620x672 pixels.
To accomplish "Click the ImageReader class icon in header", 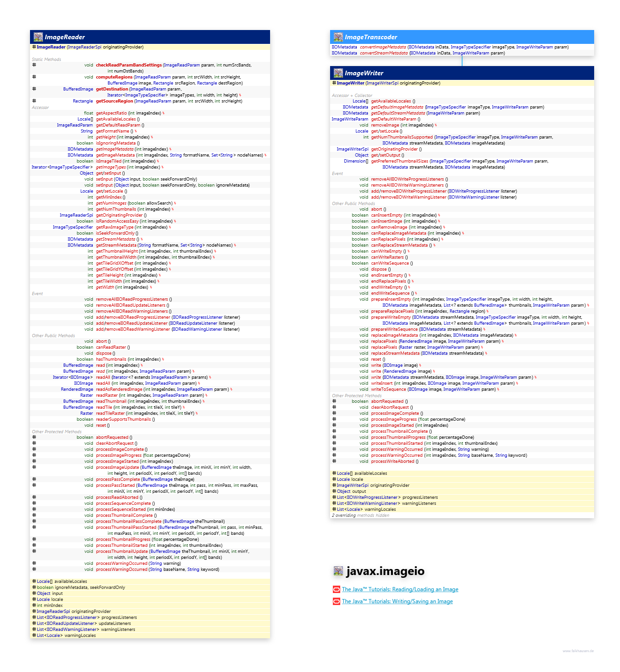I will pos(38,37).
